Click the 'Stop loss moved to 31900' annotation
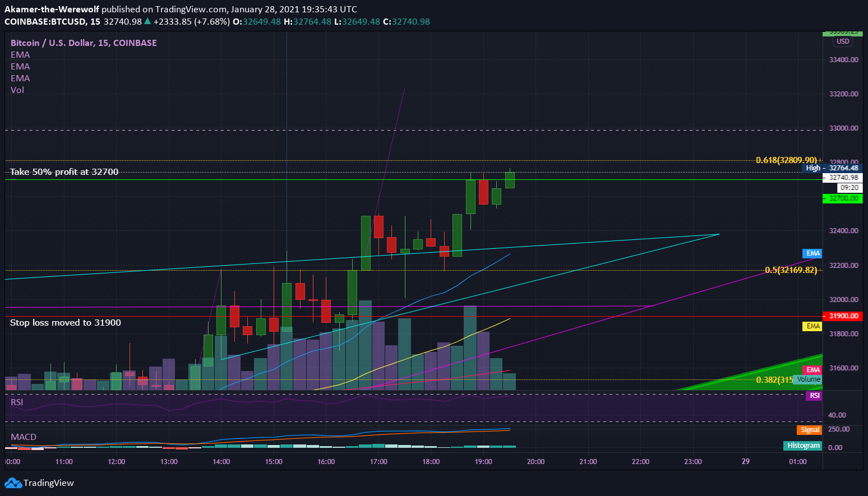The height and width of the screenshot is (496, 868). 66,323
